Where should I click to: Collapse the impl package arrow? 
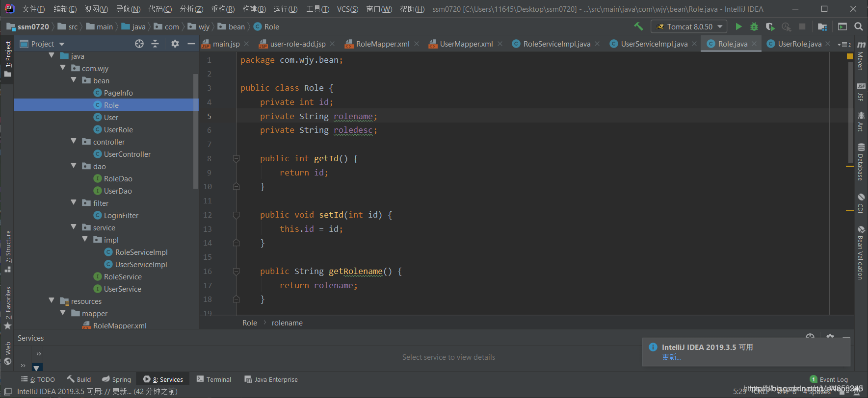pyautogui.click(x=85, y=239)
